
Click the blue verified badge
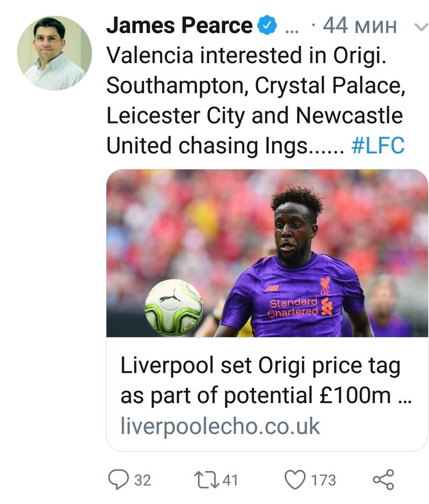pyautogui.click(x=267, y=26)
